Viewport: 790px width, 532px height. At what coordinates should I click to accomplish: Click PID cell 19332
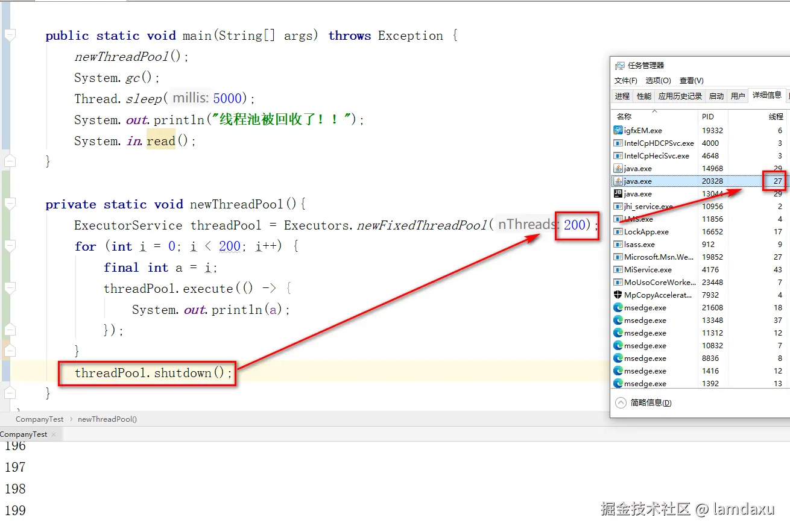712,130
